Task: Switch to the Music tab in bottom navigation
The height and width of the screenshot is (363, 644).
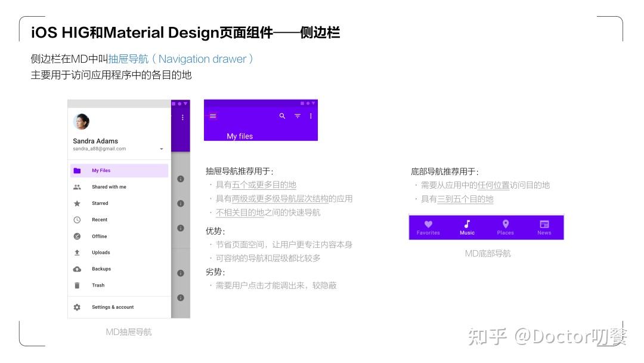Action: [x=467, y=226]
